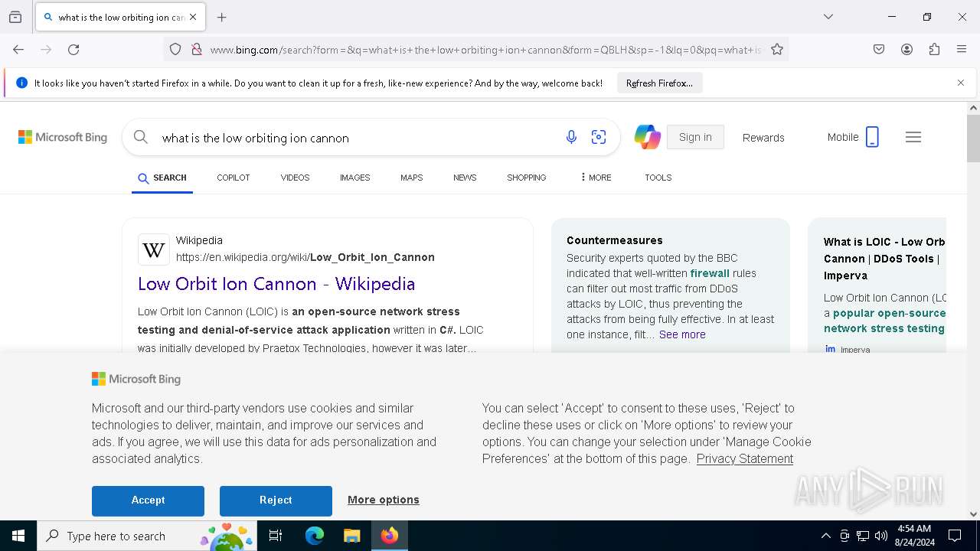980x551 pixels.
Task: Open Task View on taskbar
Action: (x=276, y=536)
